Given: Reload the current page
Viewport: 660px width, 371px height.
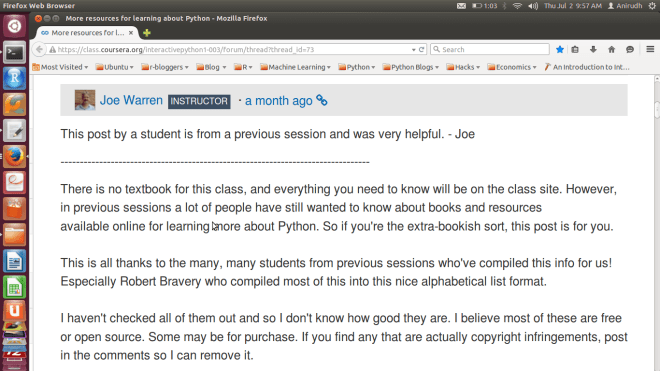Looking at the screenshot, I should [x=421, y=50].
